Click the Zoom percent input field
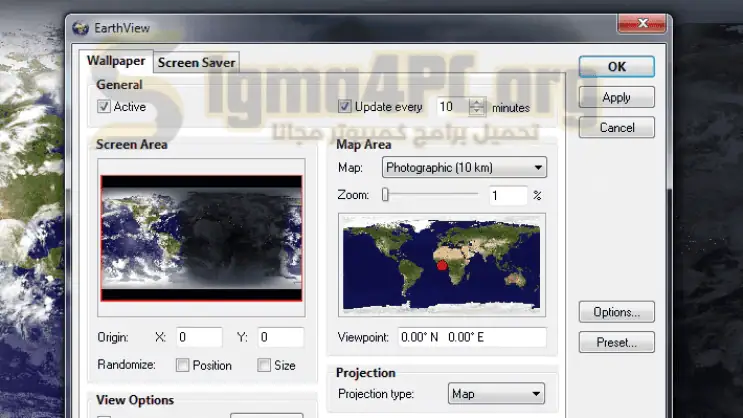The image size is (743, 418). 508,195
